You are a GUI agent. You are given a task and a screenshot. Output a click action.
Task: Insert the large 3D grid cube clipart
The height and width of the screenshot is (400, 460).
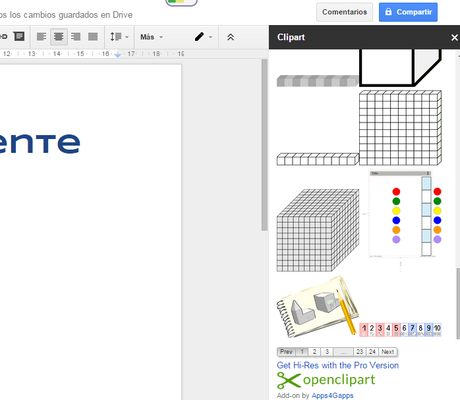(318, 230)
